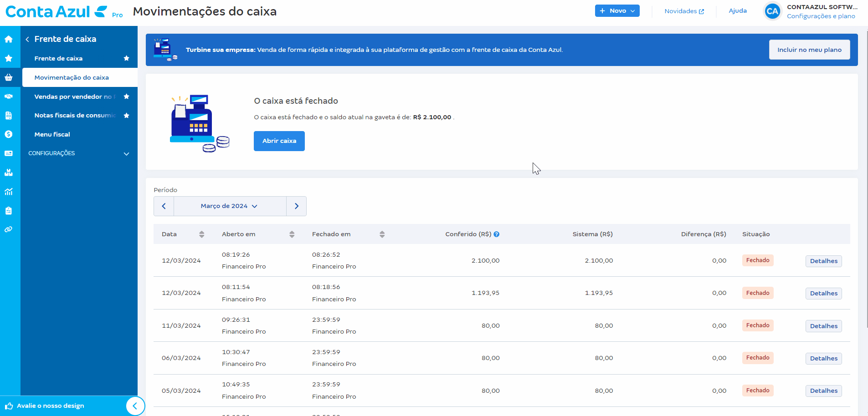
Task: Toggle favorite star for Vendas por vendedor
Action: coord(127,96)
